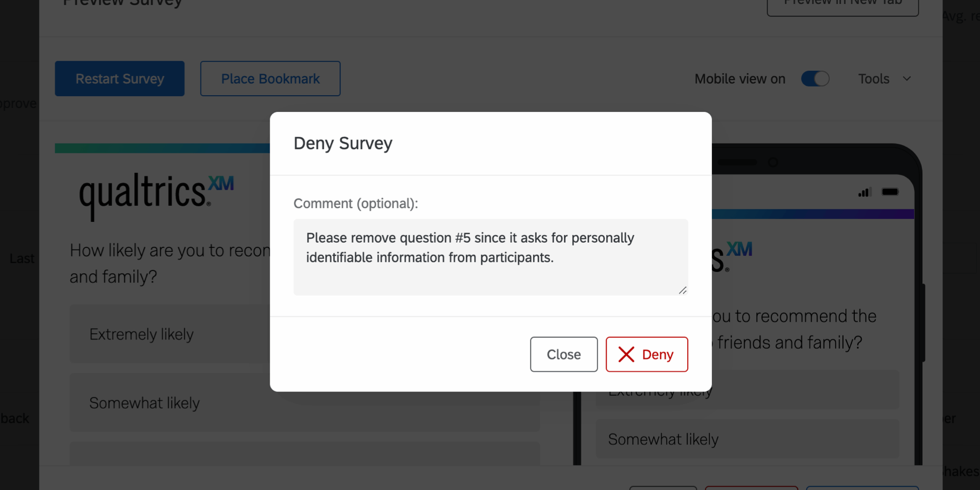Turn off the Mobile view toggle

tap(815, 79)
